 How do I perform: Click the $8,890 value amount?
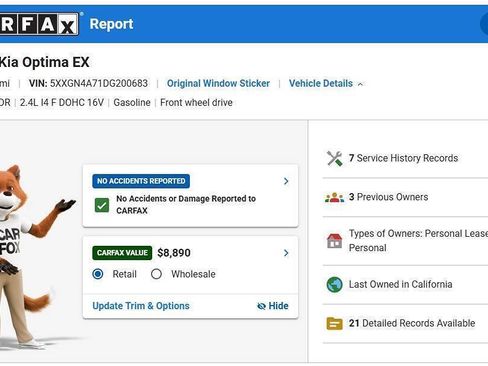(174, 253)
